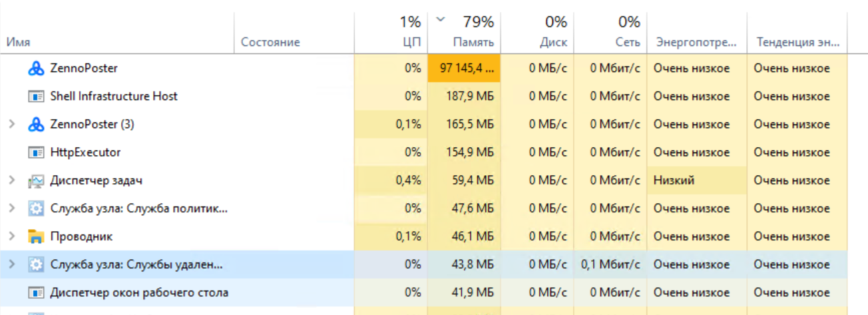This screenshot has width=868, height=315.
Task: Click the HttpExecutor process icon
Action: tap(35, 152)
